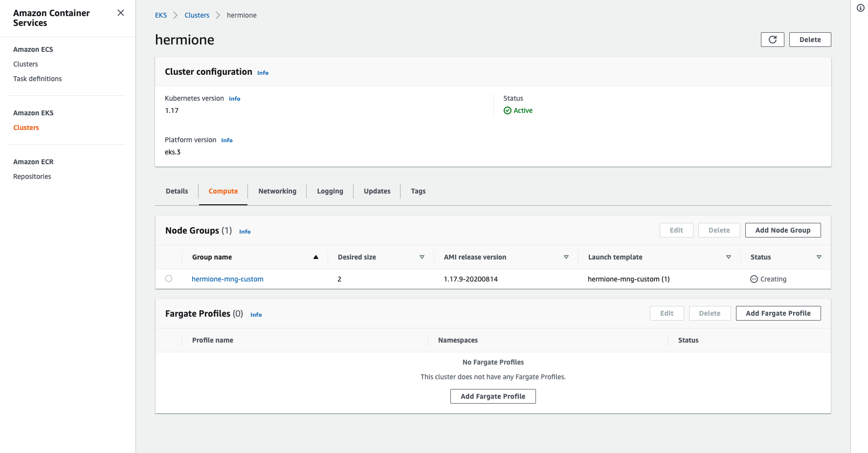Image resolution: width=868 pixels, height=453 pixels.
Task: Click launch template hermione-mng-custom (1) cell
Action: [x=628, y=279]
